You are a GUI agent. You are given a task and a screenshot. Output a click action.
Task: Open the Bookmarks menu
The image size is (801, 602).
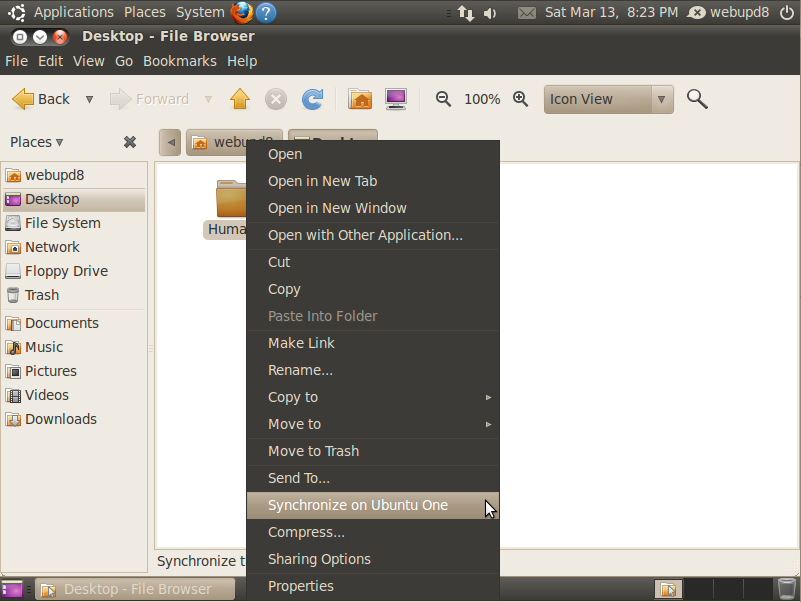180,61
